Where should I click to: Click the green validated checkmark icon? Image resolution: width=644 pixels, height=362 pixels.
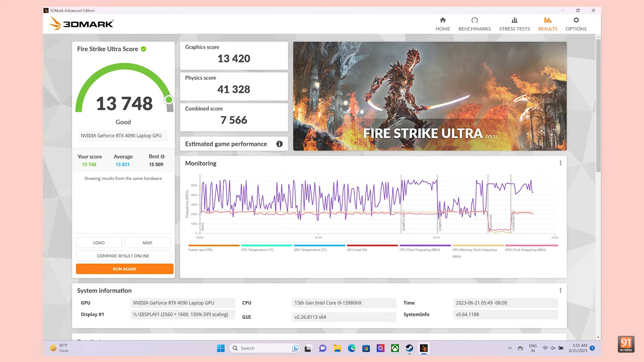pos(144,49)
